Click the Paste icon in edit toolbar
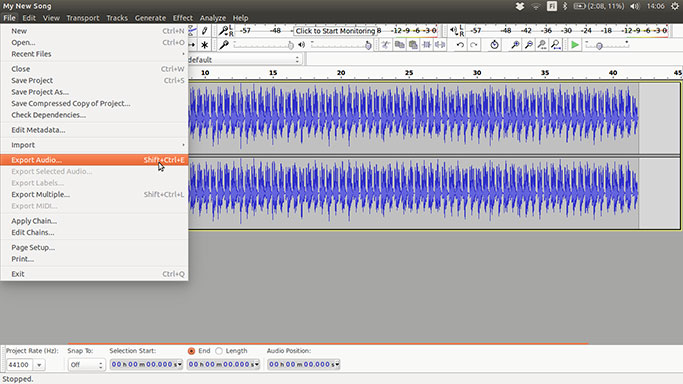 point(413,45)
